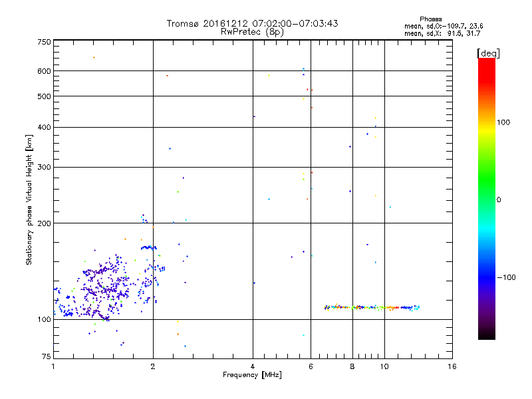This screenshot has height=399, width=532.
Task: Click the x-axis "16" MHz tick label
Action: pyautogui.click(x=452, y=366)
